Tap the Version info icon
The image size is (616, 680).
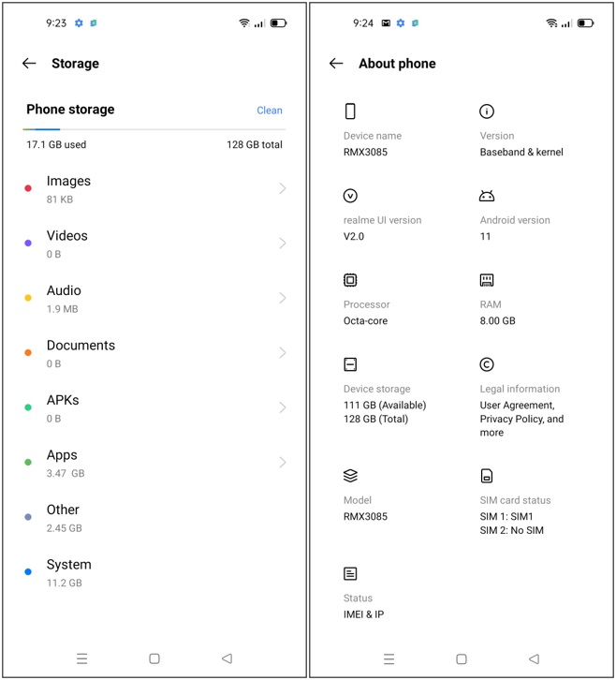click(x=487, y=111)
